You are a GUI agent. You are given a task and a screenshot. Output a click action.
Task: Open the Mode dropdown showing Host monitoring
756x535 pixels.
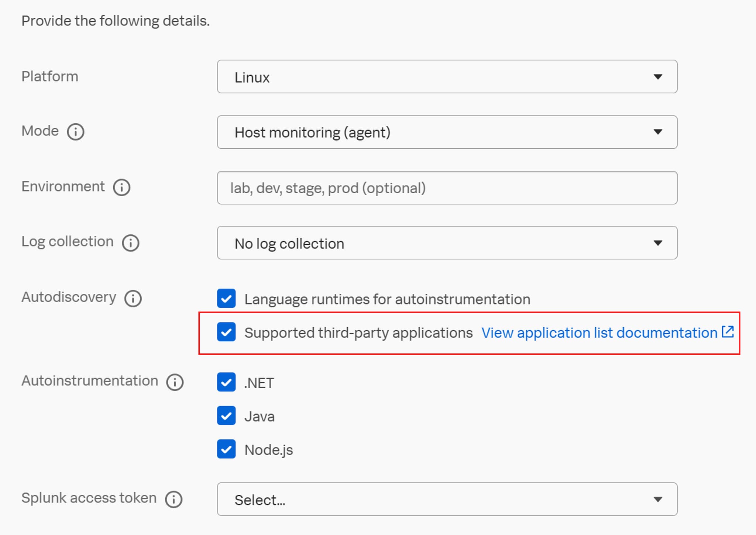click(x=447, y=132)
